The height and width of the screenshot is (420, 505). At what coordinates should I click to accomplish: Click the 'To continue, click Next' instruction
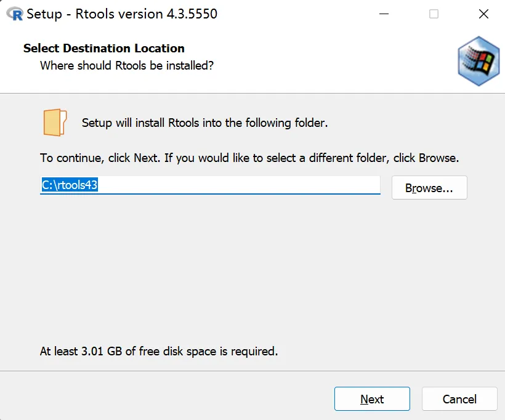[x=249, y=158]
